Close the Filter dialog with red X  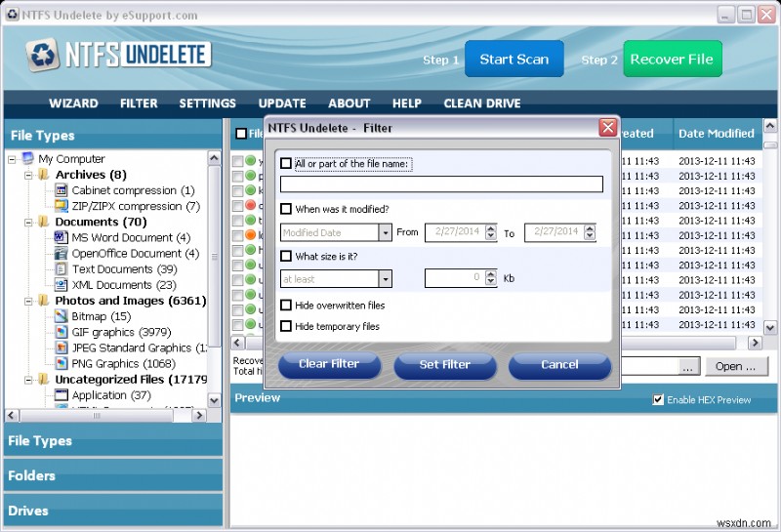[607, 128]
